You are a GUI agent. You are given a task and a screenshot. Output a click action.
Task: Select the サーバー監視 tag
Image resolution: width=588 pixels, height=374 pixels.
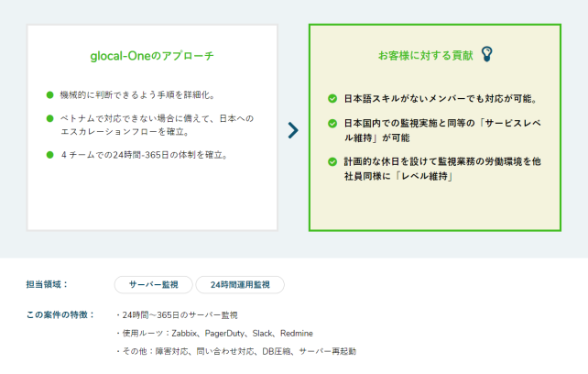[x=153, y=285]
